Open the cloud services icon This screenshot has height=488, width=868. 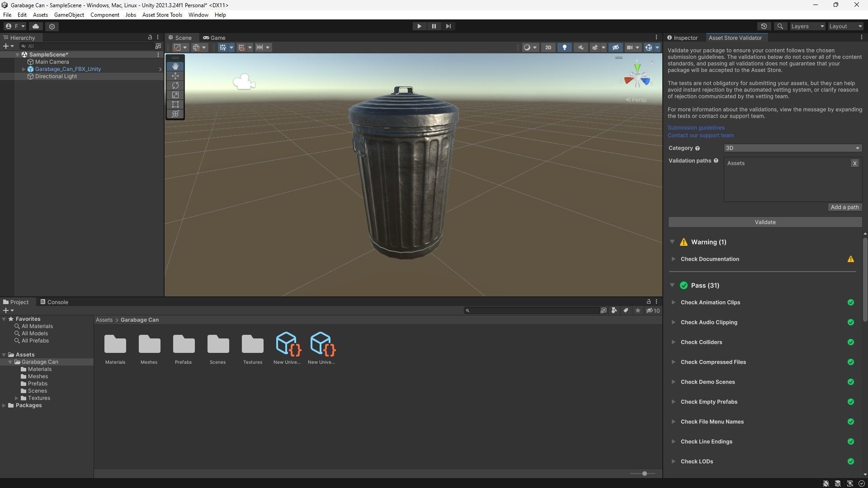click(36, 26)
